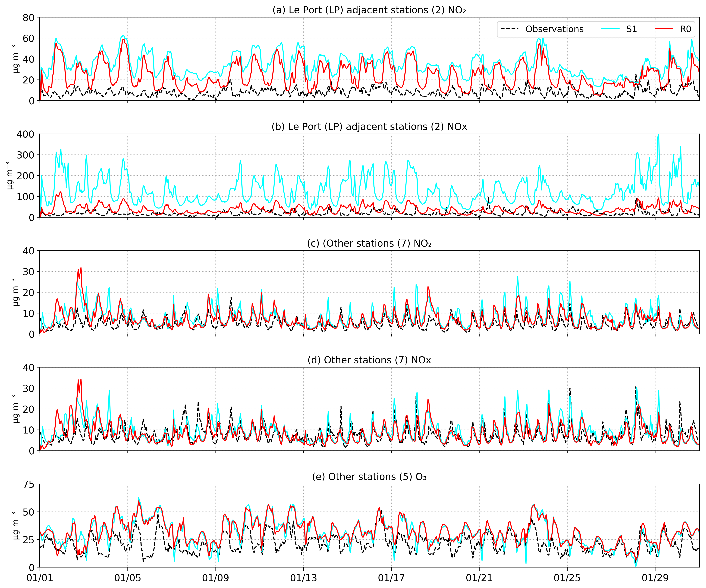The width and height of the screenshot is (706, 588).
Task: Click the panel (d) Other stations NOx title
Action: tap(369, 360)
